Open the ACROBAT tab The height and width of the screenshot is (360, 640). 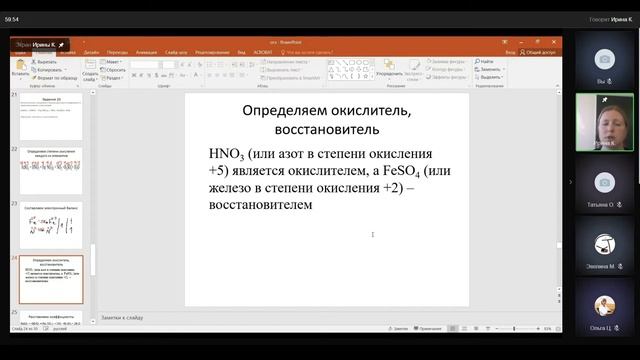coord(263,52)
